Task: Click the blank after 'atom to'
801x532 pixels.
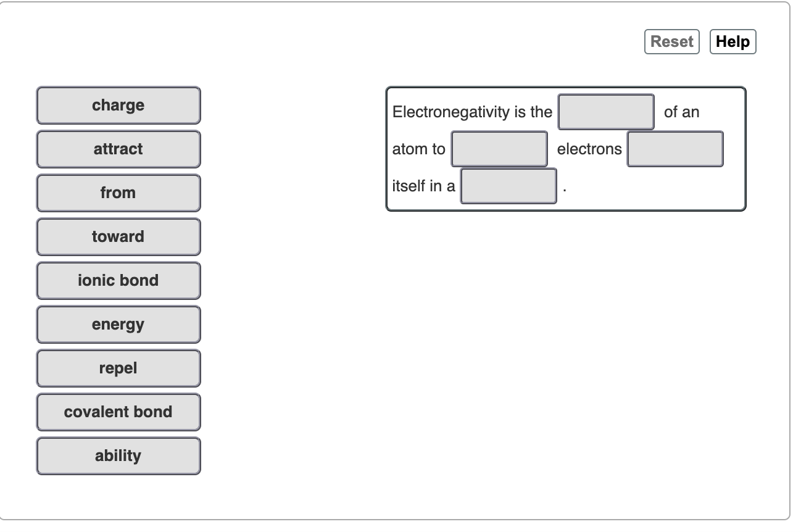Action: click(x=499, y=149)
